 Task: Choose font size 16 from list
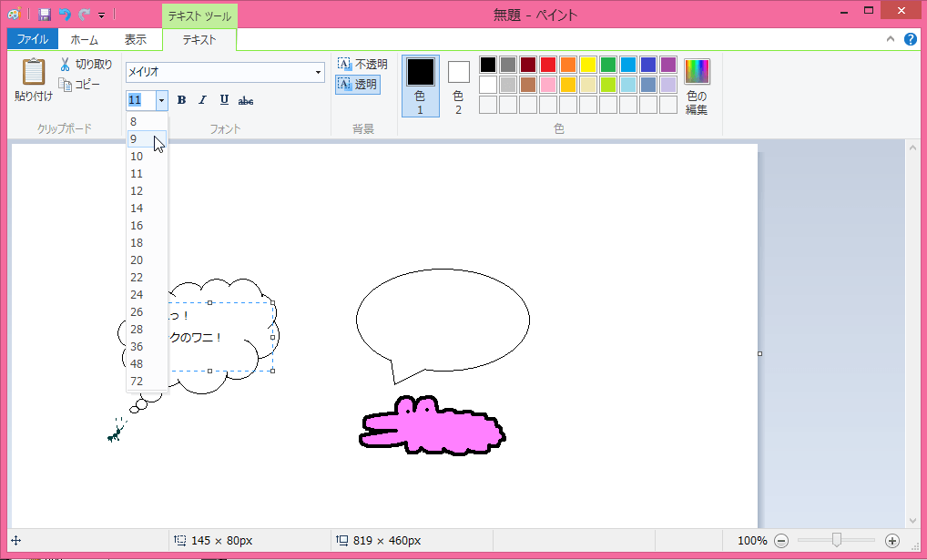pos(147,225)
